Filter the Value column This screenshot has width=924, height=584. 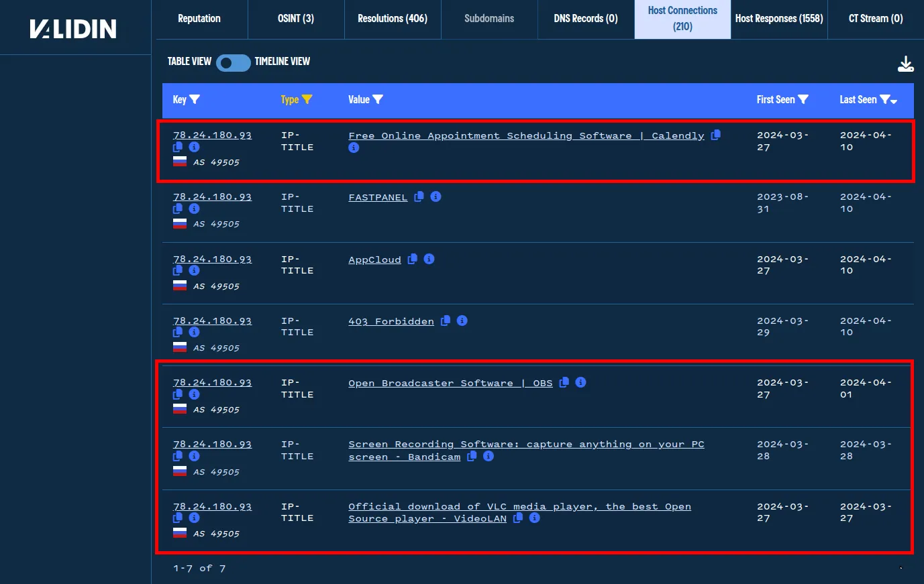[x=378, y=99]
